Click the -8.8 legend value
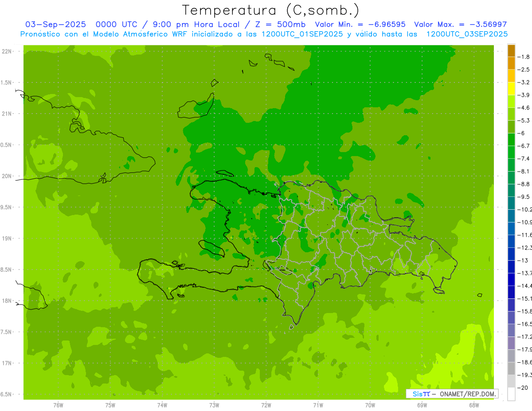This screenshot has width=532, height=411. (524, 184)
